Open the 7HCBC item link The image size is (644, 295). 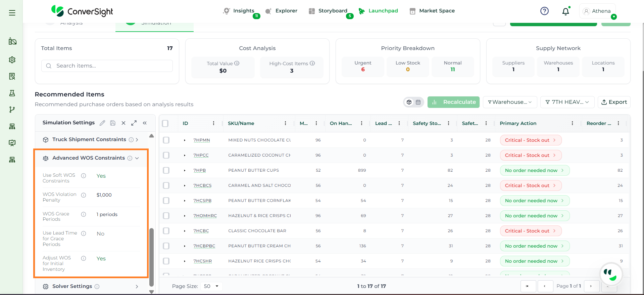(201, 231)
